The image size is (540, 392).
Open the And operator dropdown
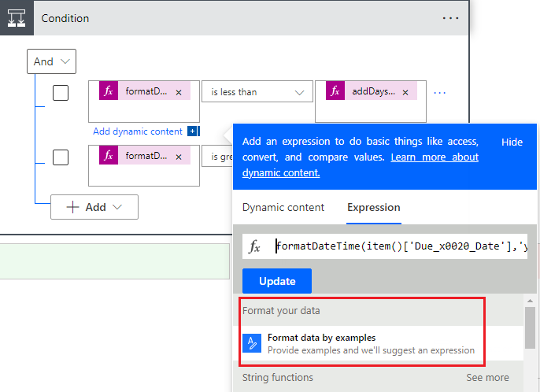[52, 61]
